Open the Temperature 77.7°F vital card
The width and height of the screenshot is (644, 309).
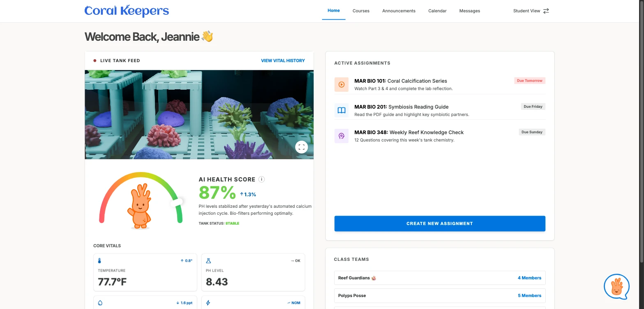[145, 272]
